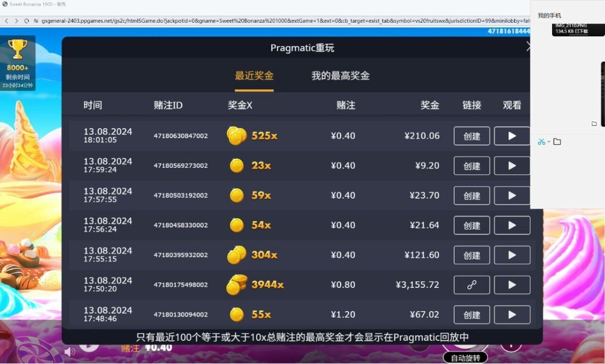Watch the 3944x win replay
Screen dimensions: 605x364
(x=512, y=285)
